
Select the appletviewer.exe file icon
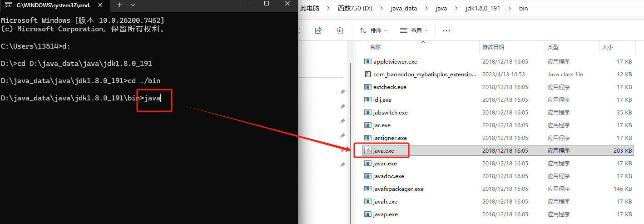[368, 61]
